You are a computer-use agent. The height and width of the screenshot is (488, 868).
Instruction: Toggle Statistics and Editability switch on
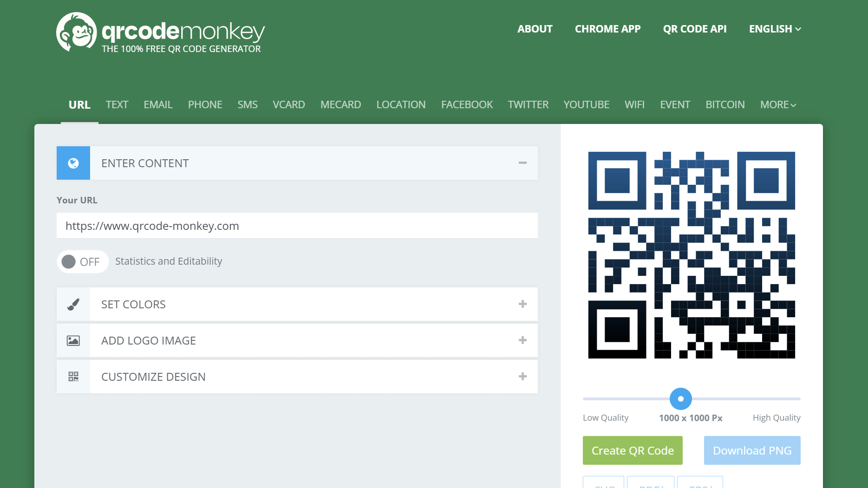click(82, 262)
